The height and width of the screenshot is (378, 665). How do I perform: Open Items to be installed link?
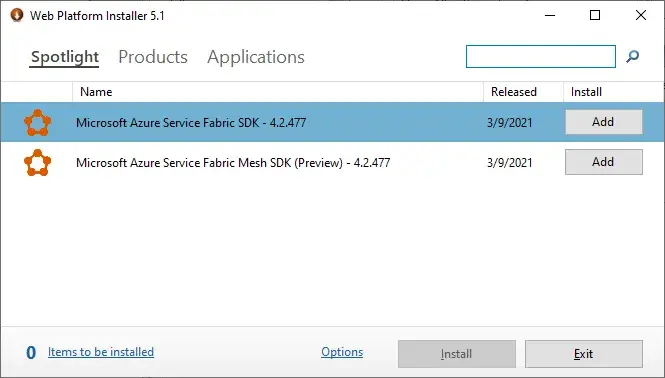[101, 352]
